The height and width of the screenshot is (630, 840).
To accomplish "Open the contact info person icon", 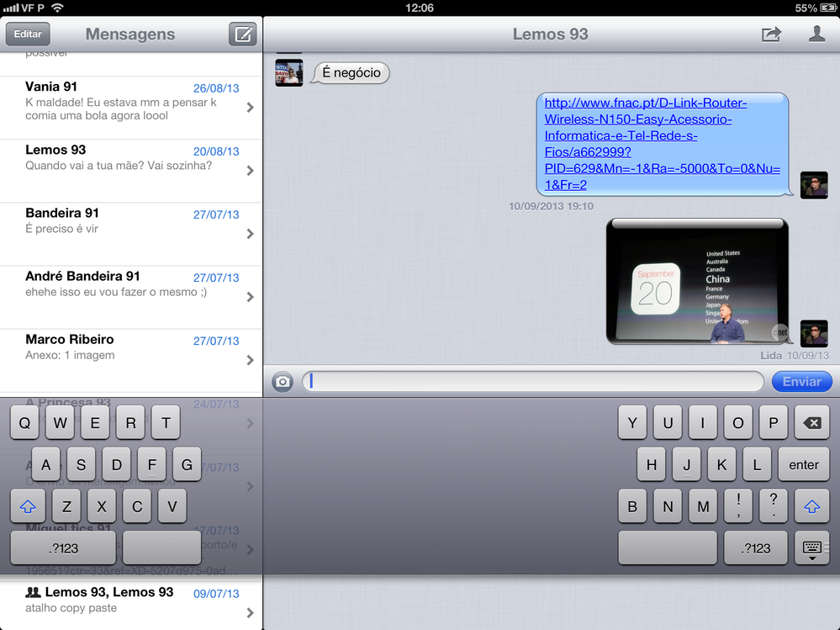I will click(816, 34).
